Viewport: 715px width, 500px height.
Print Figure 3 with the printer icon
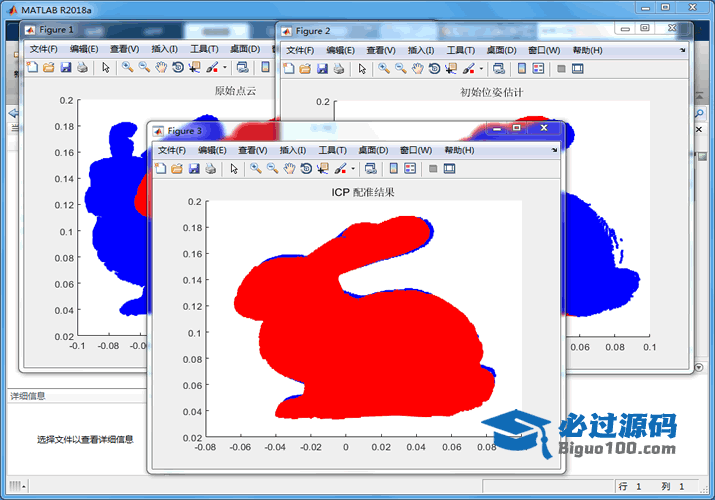click(x=210, y=169)
